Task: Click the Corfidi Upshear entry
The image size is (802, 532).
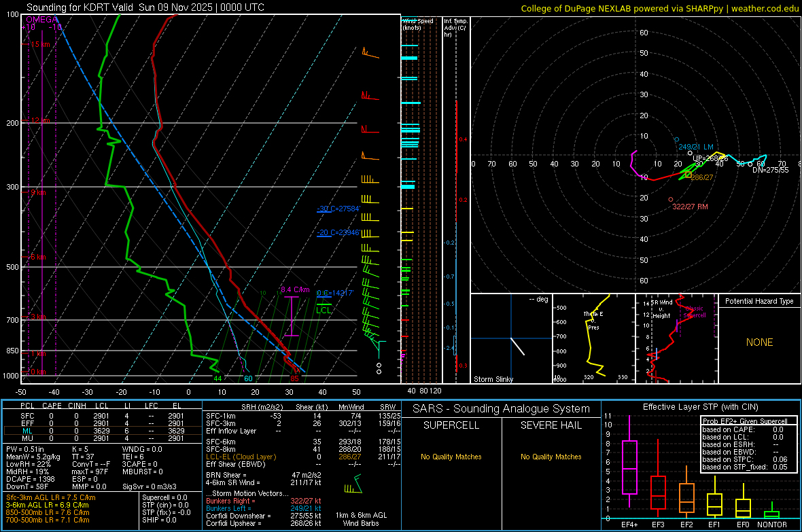Action: tap(264, 523)
